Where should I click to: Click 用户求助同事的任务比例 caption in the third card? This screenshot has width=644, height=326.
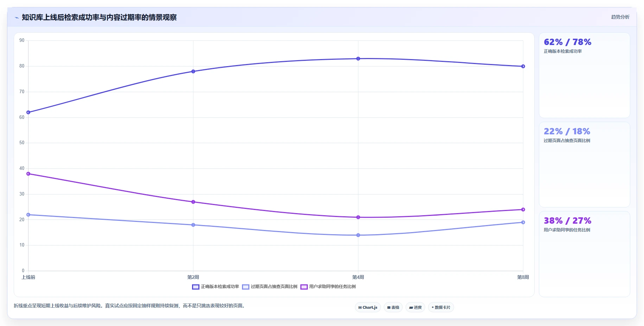(x=567, y=230)
